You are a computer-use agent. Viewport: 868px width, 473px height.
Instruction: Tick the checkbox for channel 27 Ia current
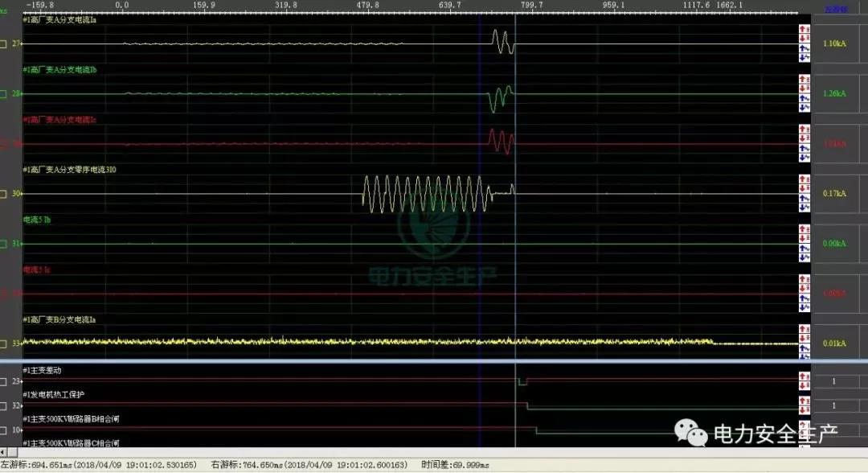(x=3, y=43)
